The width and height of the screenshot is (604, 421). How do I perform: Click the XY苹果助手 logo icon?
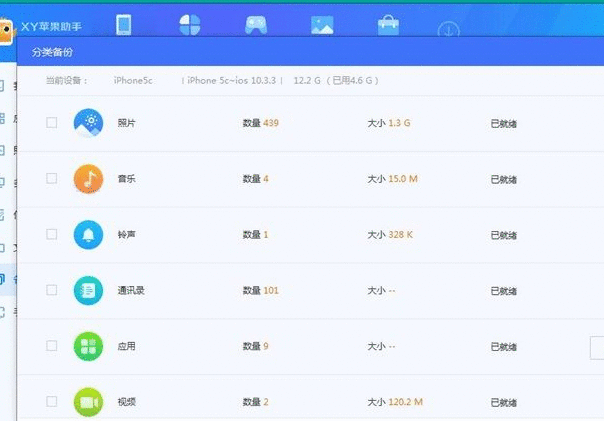(x=7, y=32)
